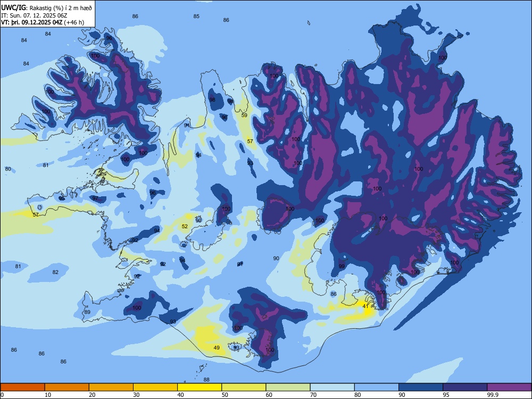This screenshot has width=532, height=399.
Task: Click the '99.9' legend tick label
Action: pyautogui.click(x=493, y=395)
